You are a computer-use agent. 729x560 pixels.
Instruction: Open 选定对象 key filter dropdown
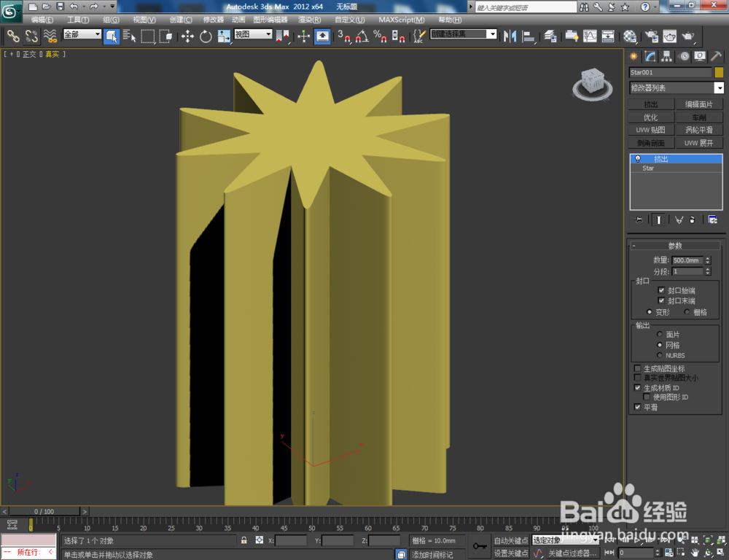[565, 540]
